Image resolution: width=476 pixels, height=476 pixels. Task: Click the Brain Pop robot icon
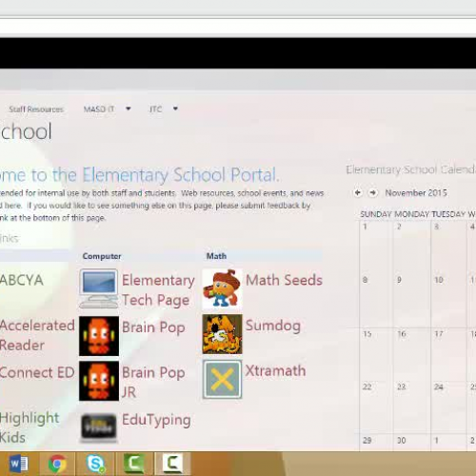(x=99, y=336)
